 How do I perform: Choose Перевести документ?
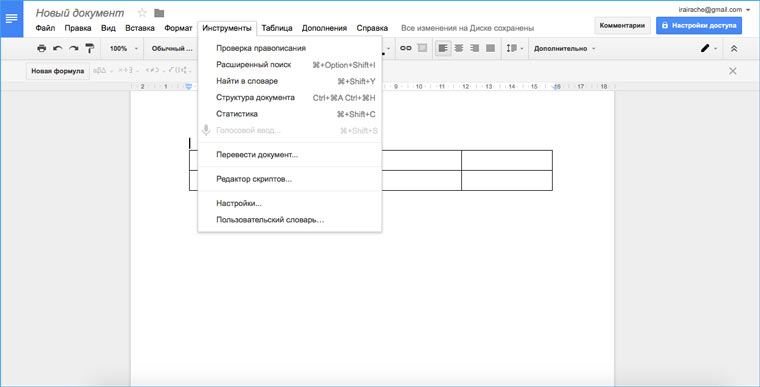290,155
